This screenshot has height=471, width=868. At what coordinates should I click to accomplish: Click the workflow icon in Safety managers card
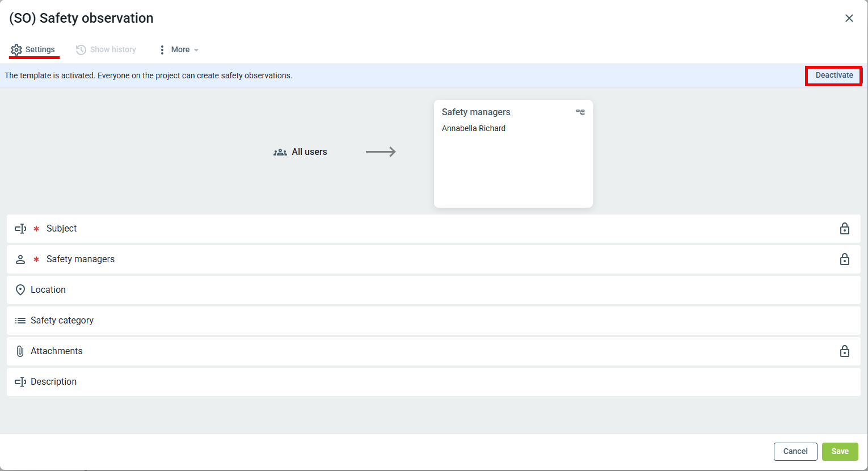click(x=580, y=112)
